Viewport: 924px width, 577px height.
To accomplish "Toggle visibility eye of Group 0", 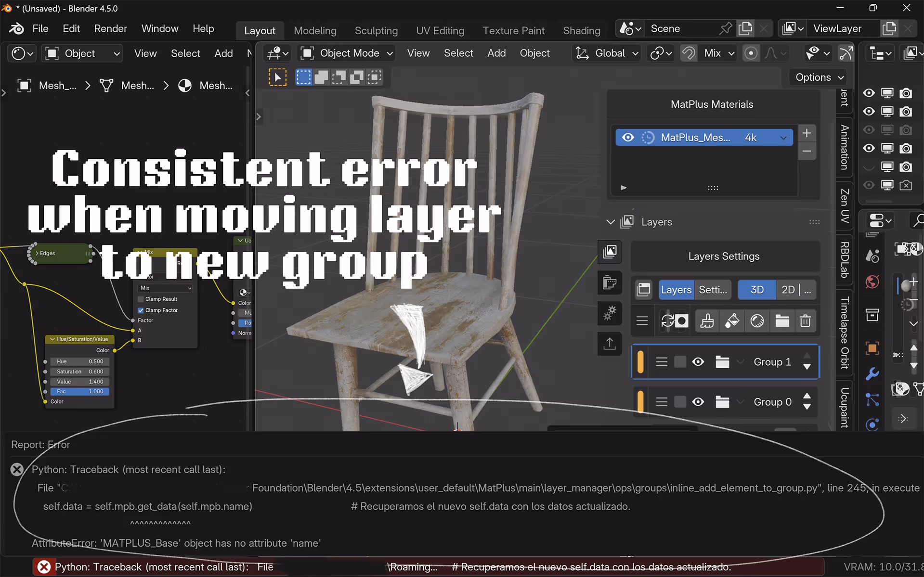I will 698,402.
